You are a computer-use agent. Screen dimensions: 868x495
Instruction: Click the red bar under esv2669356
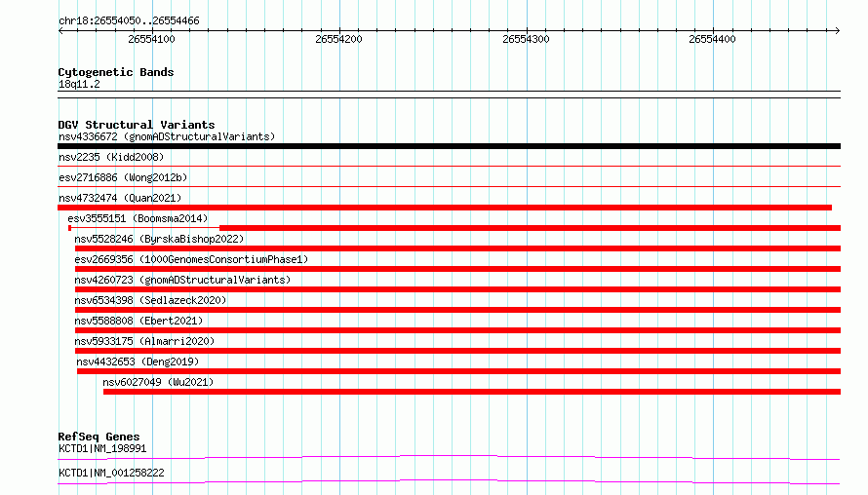tap(457, 269)
